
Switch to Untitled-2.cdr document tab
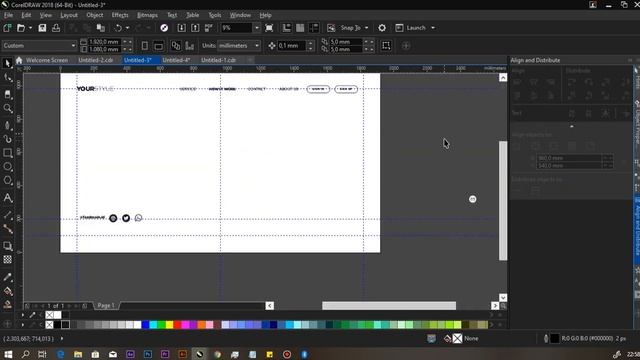[96, 60]
